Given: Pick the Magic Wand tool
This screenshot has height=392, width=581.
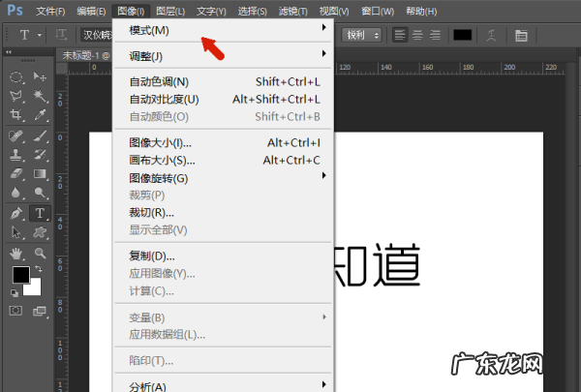Looking at the screenshot, I should tap(41, 96).
